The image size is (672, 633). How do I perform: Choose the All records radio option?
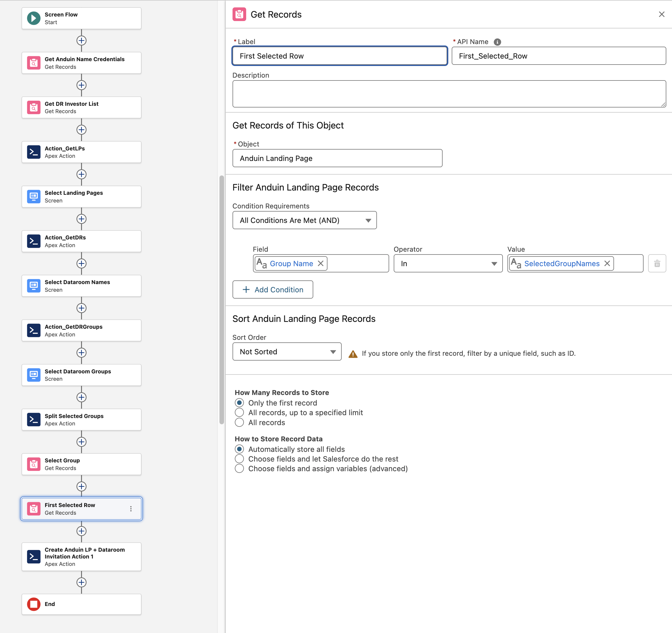click(239, 422)
